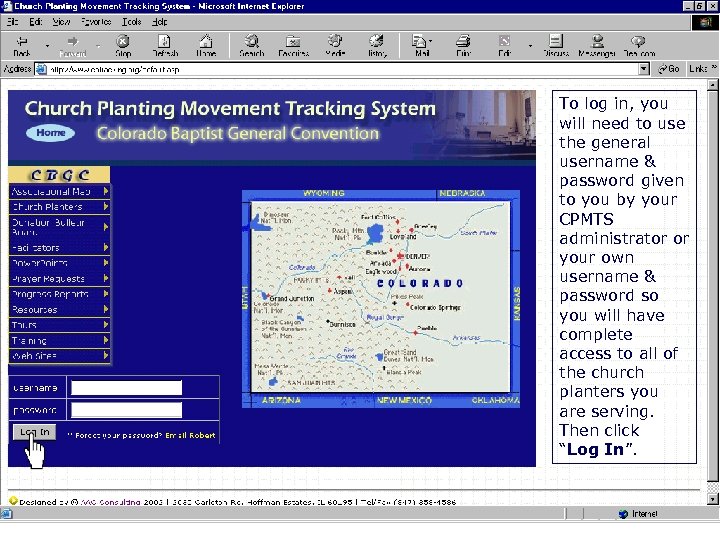720x540 pixels.
Task: Open the File menu
Action: coord(12,22)
